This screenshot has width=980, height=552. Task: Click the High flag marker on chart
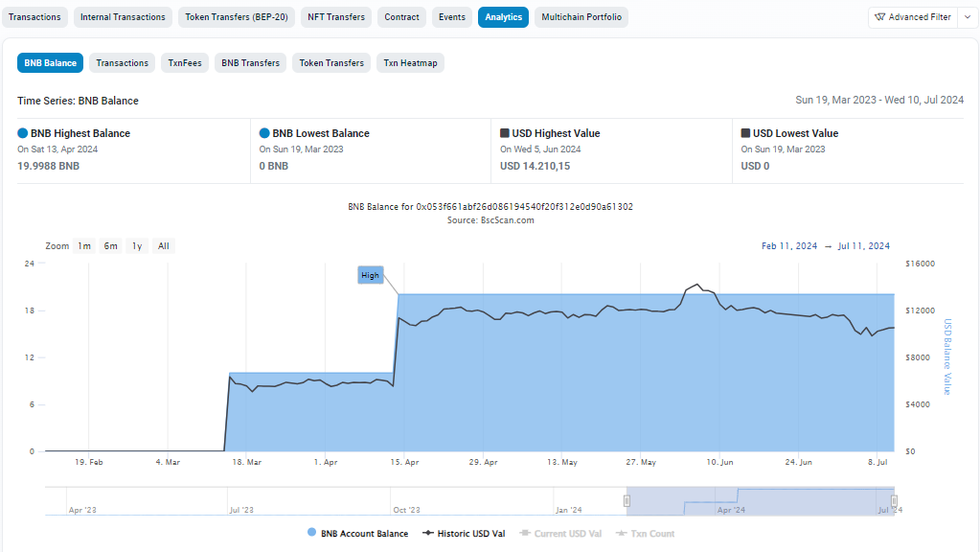point(370,275)
